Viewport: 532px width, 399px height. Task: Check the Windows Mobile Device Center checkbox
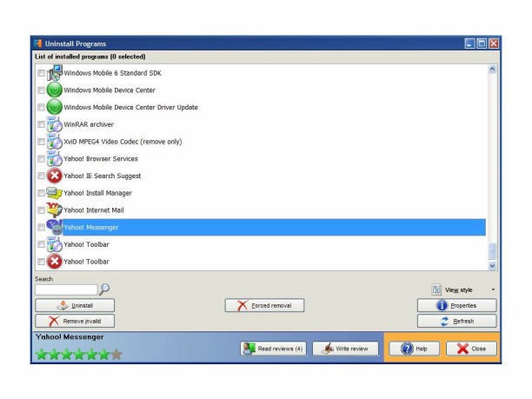pyautogui.click(x=41, y=90)
